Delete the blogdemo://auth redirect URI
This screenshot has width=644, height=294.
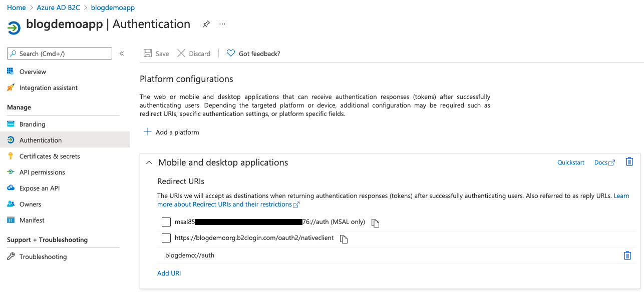pos(627,255)
